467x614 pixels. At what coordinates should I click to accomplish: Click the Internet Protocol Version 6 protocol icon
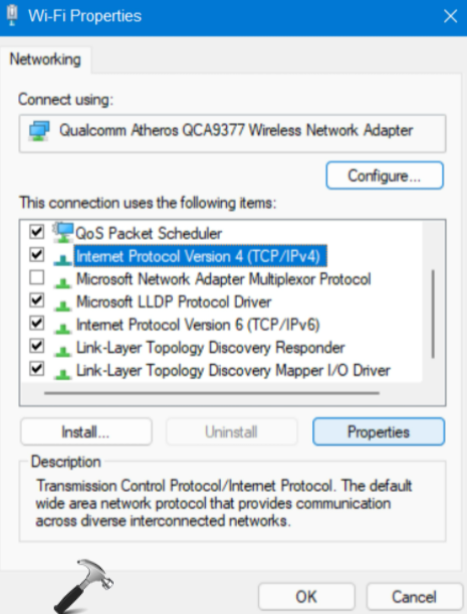(63, 327)
